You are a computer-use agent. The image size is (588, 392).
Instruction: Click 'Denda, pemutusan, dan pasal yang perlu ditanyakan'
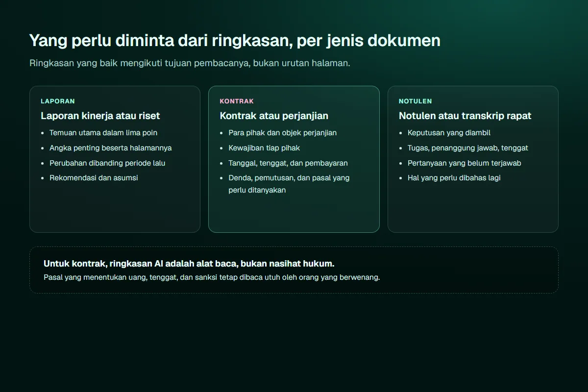click(289, 184)
